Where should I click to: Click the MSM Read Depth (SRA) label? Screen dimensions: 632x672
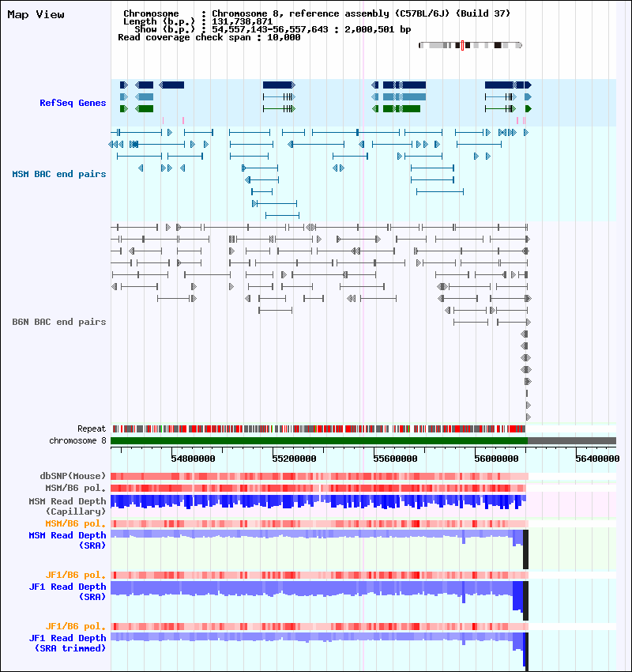coord(67,541)
